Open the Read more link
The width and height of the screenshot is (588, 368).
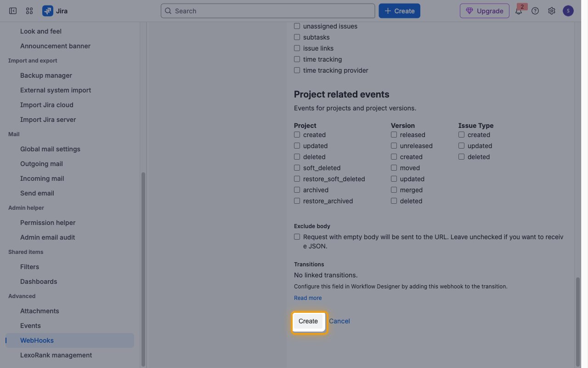coord(308,298)
